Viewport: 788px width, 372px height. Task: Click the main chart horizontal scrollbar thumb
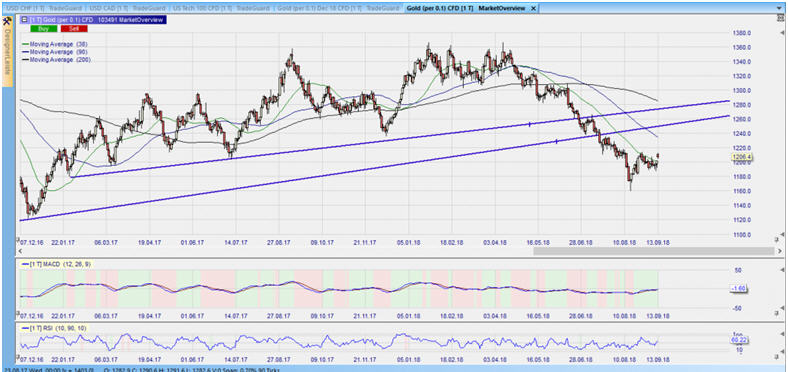point(653,251)
